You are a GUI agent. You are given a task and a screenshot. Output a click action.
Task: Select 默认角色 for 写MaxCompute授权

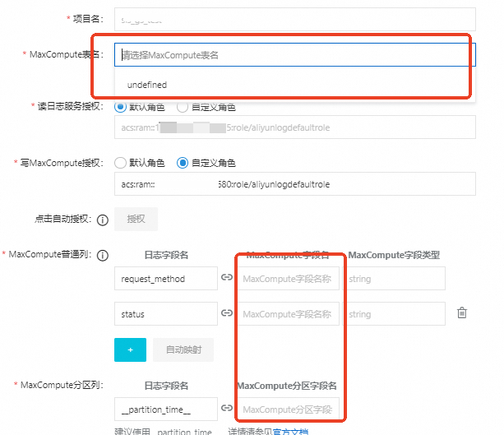120,163
